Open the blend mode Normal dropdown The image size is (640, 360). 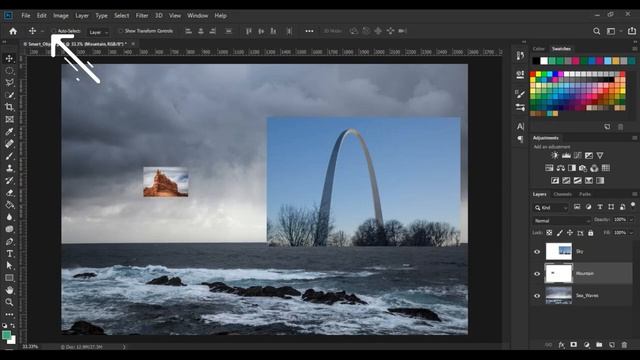click(562, 220)
